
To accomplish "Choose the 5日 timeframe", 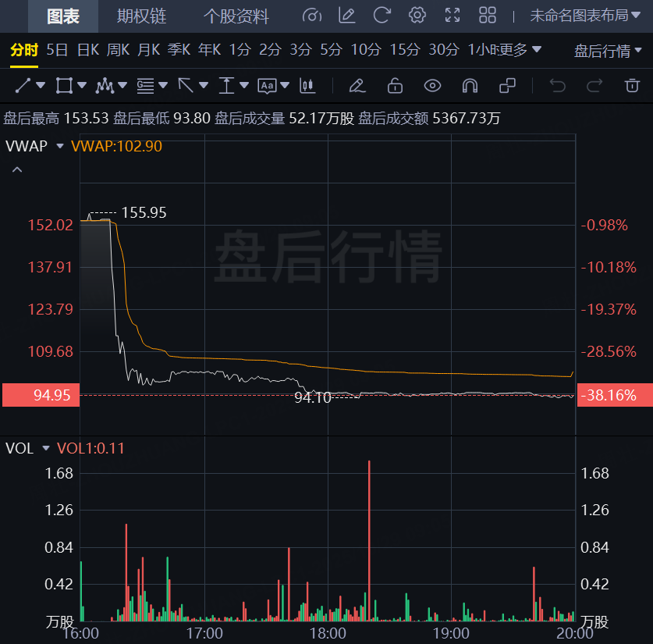I will pyautogui.click(x=57, y=50).
